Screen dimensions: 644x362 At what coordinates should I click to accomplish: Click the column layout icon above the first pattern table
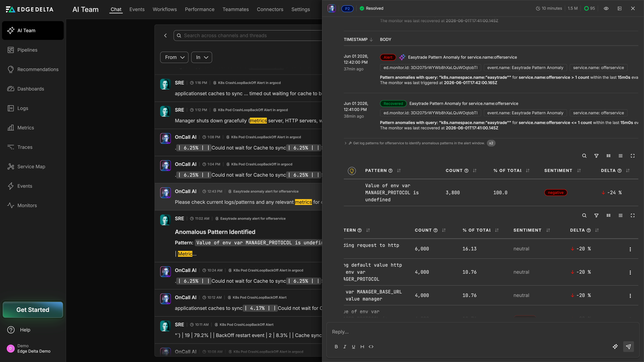pyautogui.click(x=609, y=156)
